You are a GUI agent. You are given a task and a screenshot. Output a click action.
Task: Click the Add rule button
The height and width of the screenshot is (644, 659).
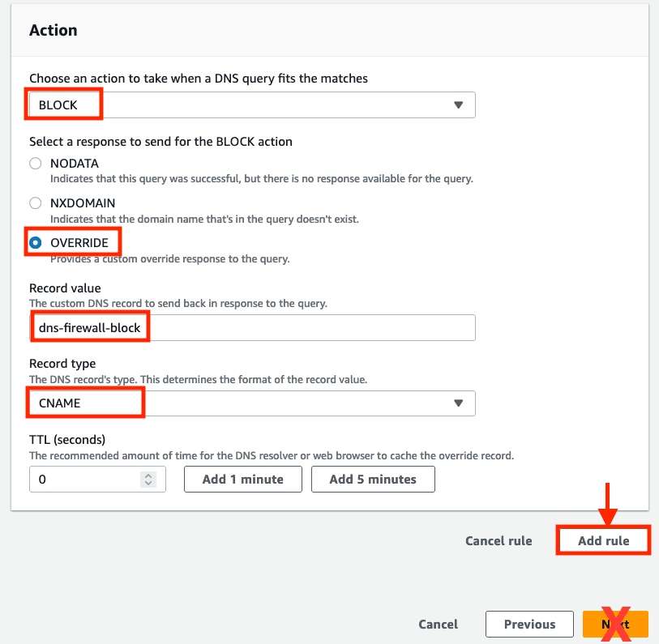coord(604,540)
